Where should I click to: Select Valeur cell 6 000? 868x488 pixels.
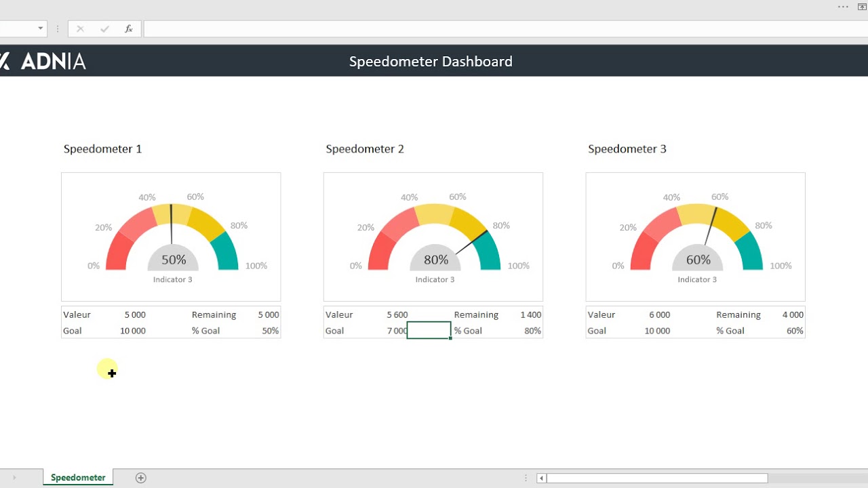660,315
